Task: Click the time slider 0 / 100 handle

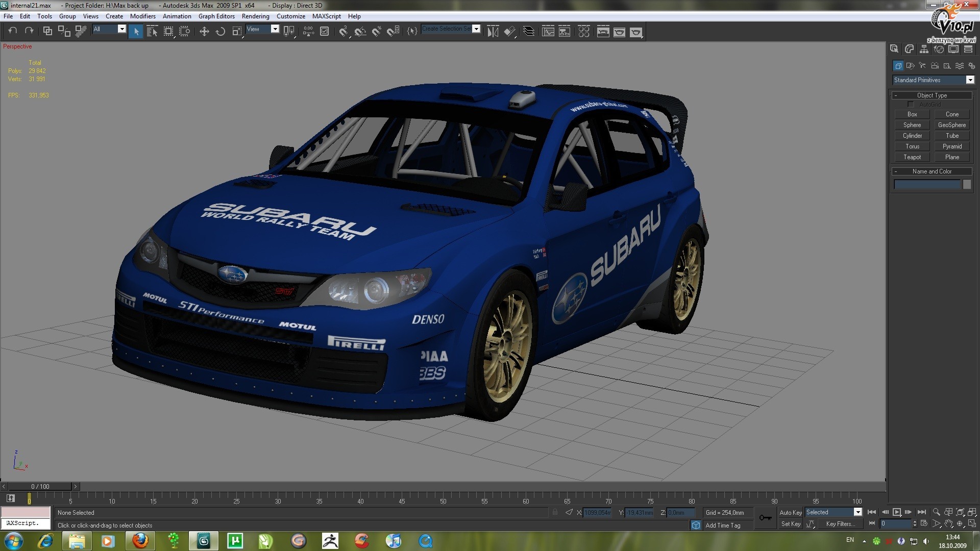Action: tap(40, 486)
